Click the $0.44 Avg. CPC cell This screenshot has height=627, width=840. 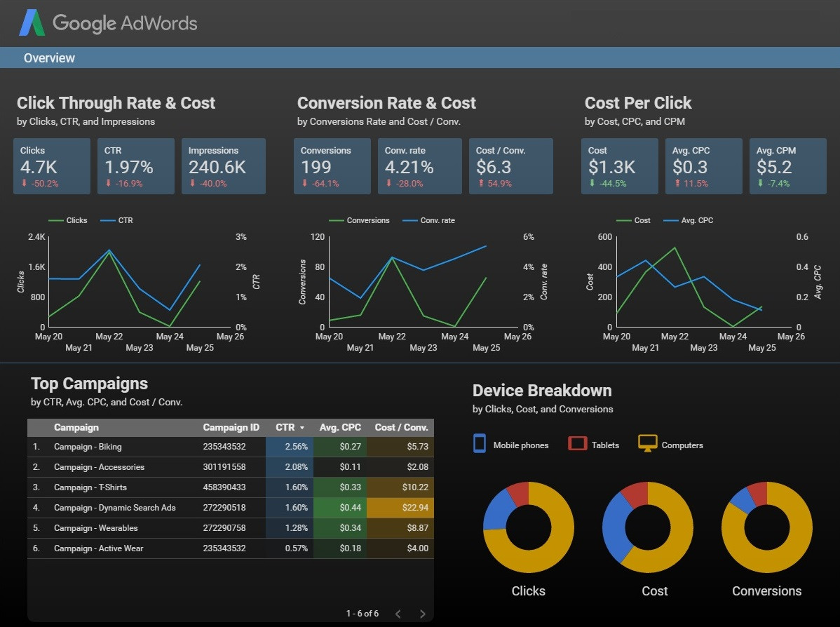click(340, 508)
